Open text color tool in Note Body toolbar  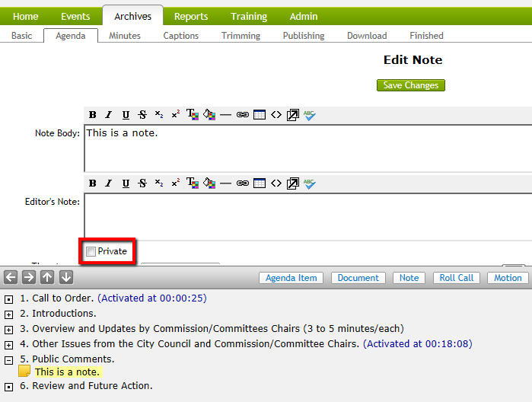pos(193,114)
